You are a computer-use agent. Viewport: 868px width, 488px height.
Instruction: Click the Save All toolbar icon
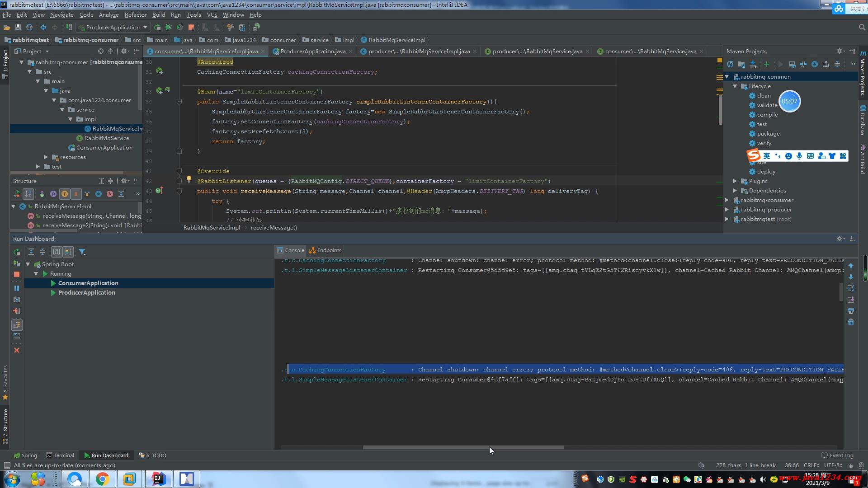point(18,28)
